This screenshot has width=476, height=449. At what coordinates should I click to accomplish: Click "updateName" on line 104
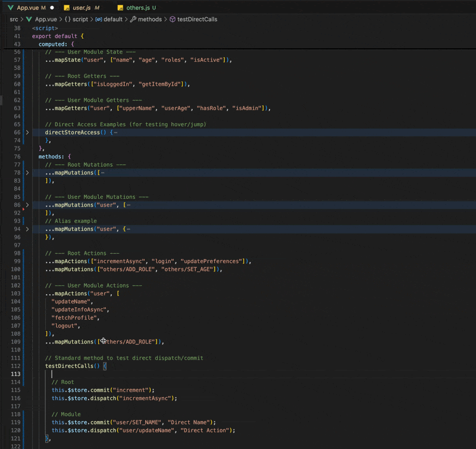pyautogui.click(x=71, y=302)
